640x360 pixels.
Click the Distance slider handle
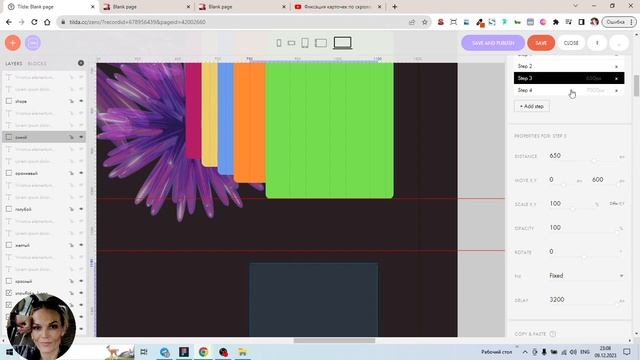[x=594, y=160]
